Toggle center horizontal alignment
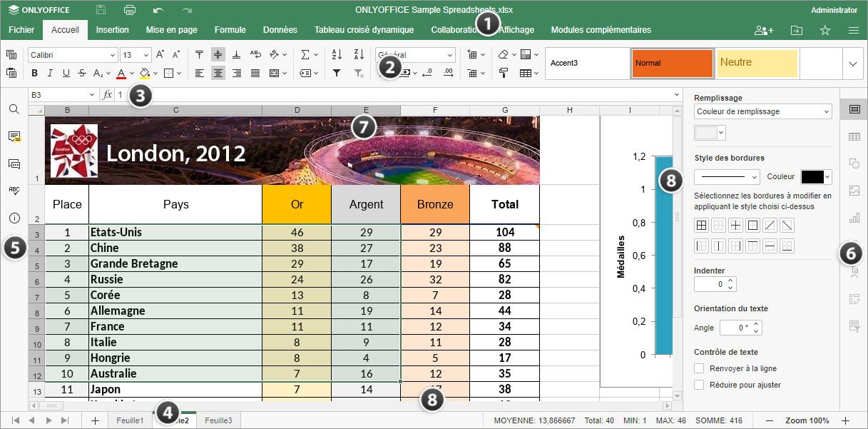 [x=218, y=73]
